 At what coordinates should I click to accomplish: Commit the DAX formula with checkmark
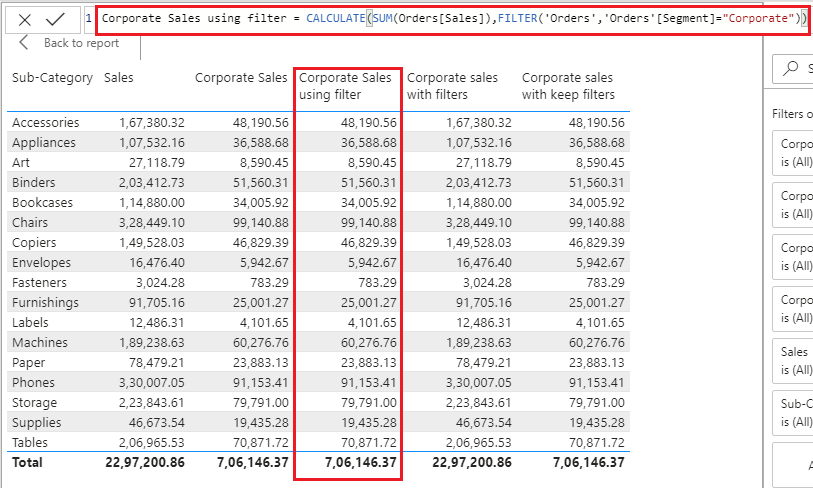point(56,19)
